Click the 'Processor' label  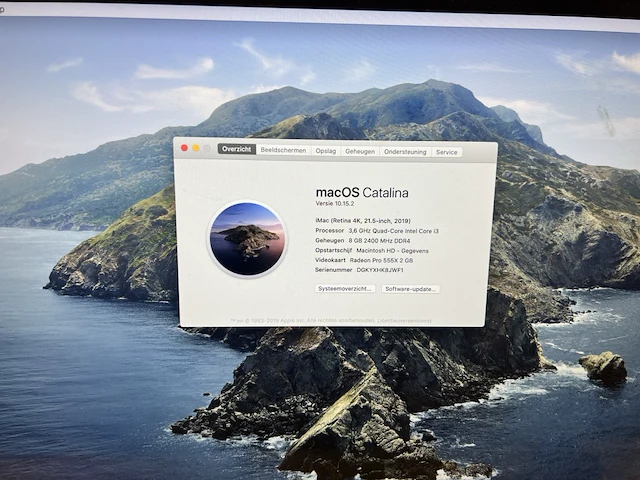pos(329,231)
